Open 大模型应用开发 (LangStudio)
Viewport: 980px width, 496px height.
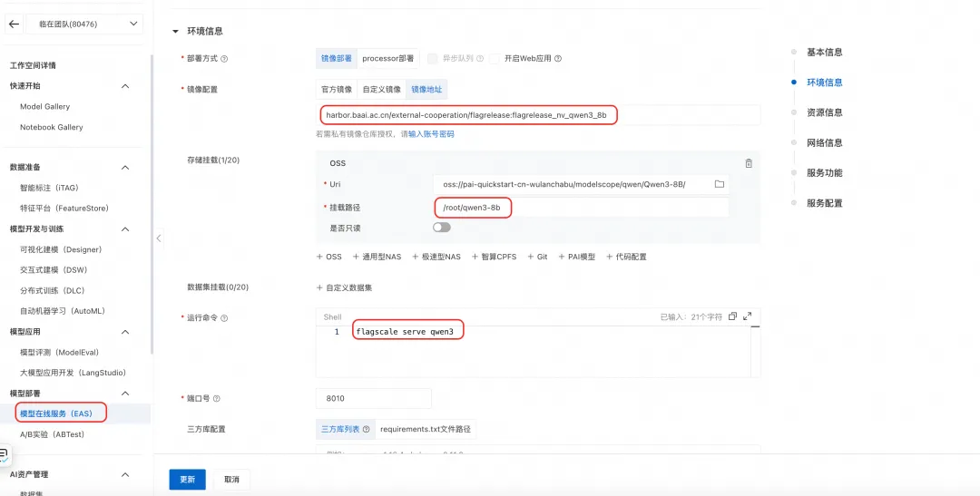(x=73, y=373)
